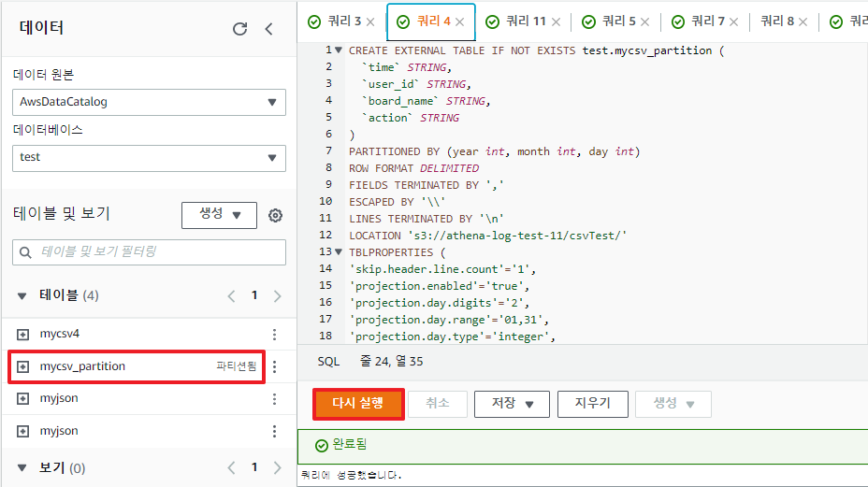Focus the 테이블 및 보기 필터링 search field
The height and width of the screenshot is (487, 868).
[149, 252]
